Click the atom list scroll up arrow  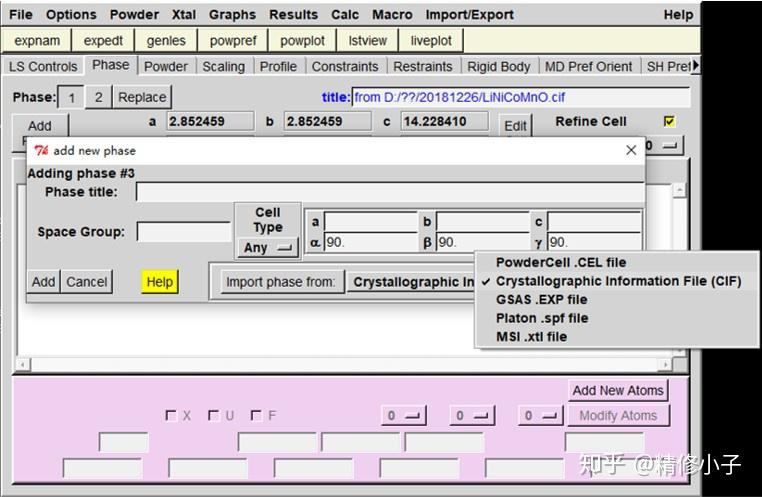coord(679,190)
